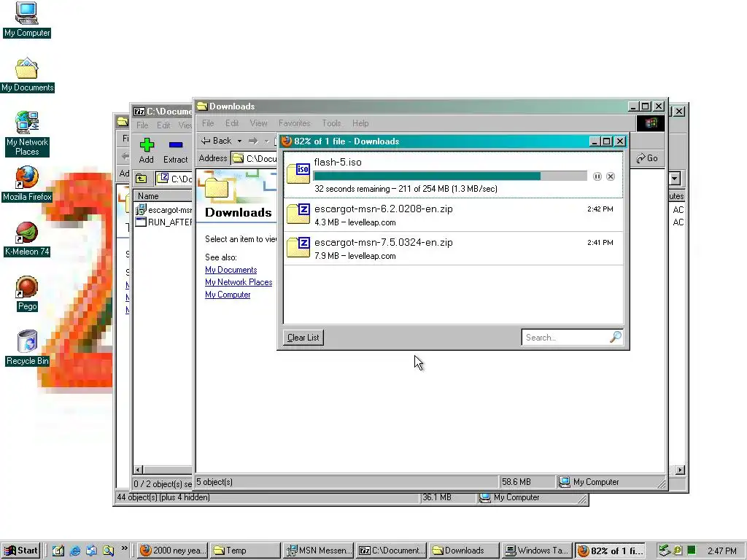Screen dimensions: 747x560
Task: Click the search quick launch icon
Action: [108, 551]
